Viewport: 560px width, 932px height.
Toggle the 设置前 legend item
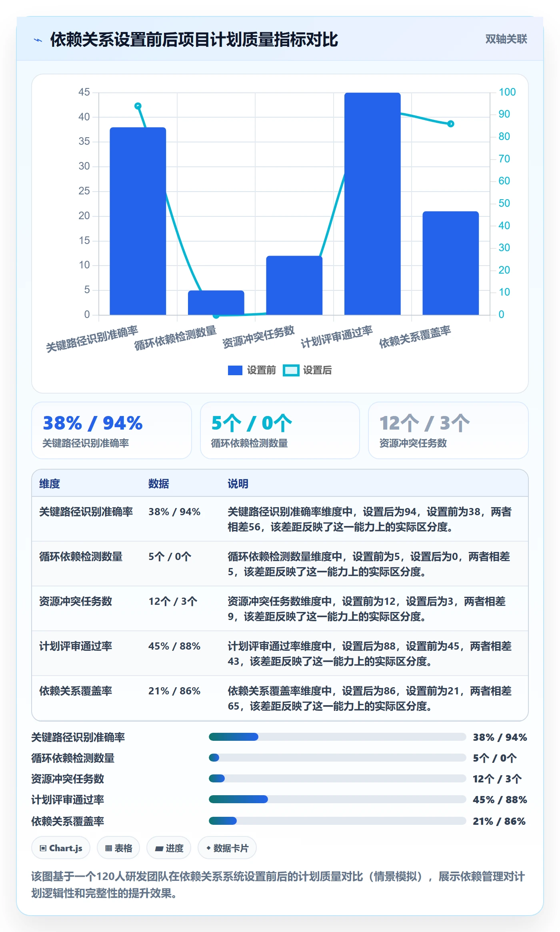252,370
